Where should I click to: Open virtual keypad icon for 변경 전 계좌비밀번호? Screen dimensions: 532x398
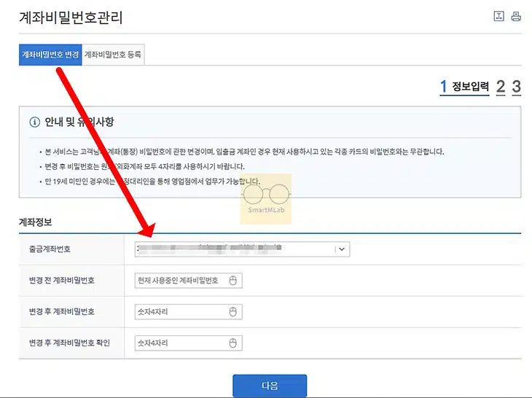coord(232,281)
